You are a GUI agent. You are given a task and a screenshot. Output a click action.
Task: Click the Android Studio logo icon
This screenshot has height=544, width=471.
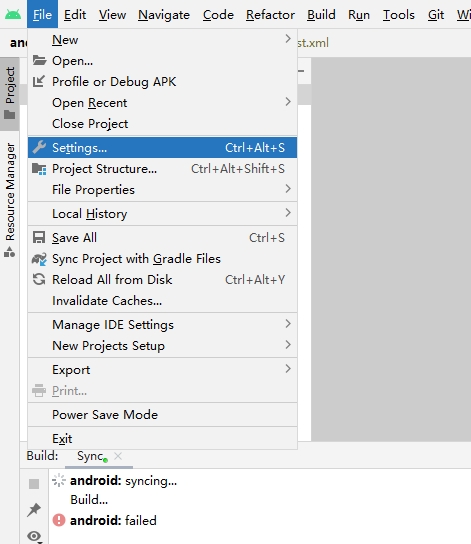pyautogui.click(x=13, y=15)
